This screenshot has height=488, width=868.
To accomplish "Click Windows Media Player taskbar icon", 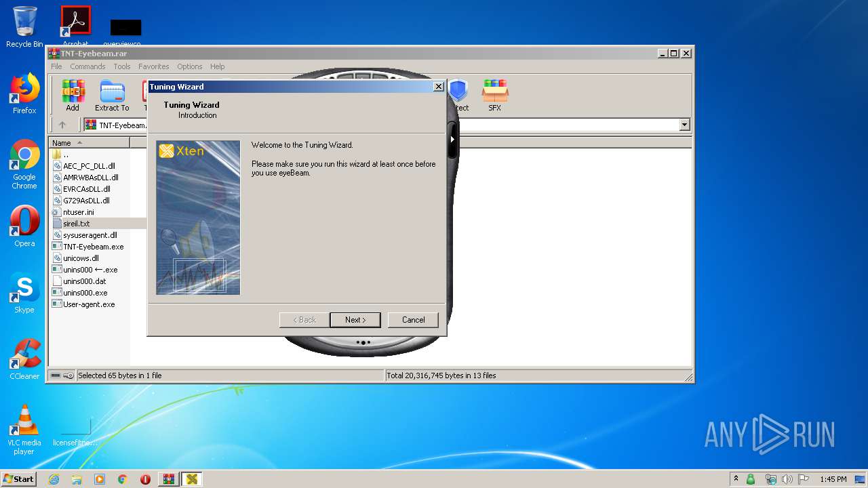I will click(100, 479).
